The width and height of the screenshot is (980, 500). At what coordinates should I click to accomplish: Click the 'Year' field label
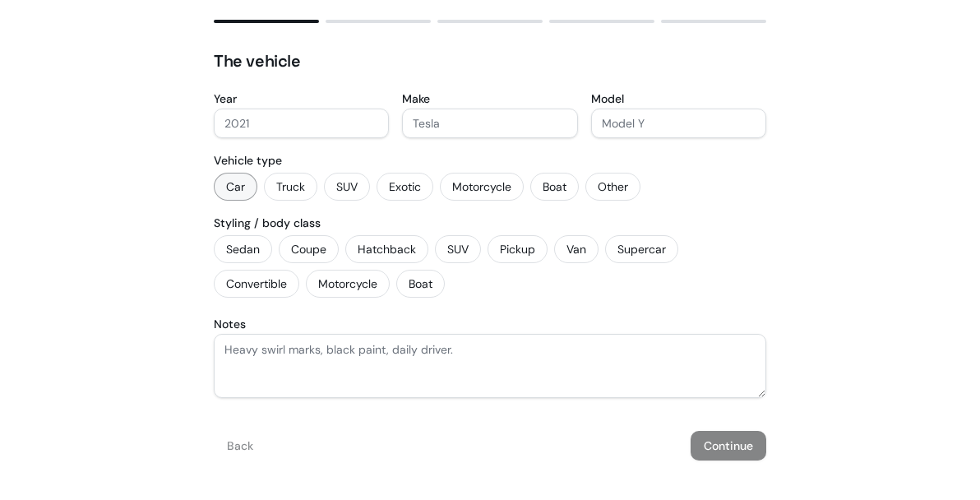[x=225, y=99]
